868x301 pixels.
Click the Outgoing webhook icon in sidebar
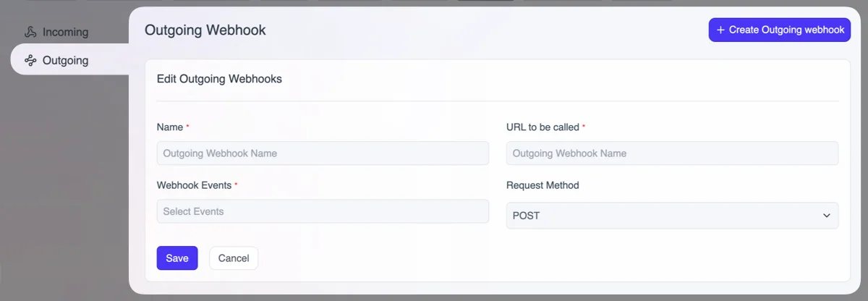click(x=30, y=60)
